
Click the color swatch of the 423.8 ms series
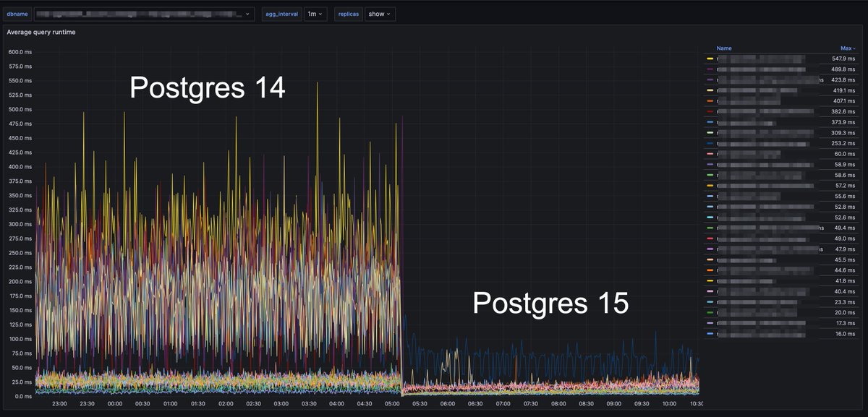pyautogui.click(x=710, y=79)
